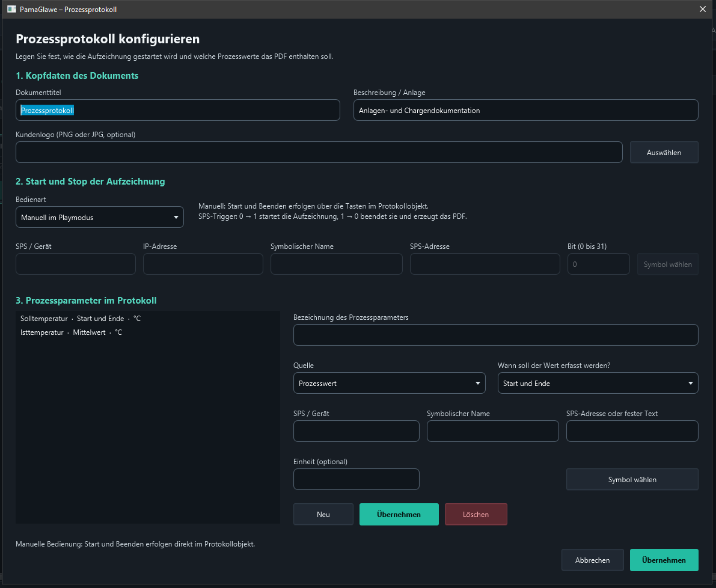Click the Kundenlogo path input field

click(319, 152)
